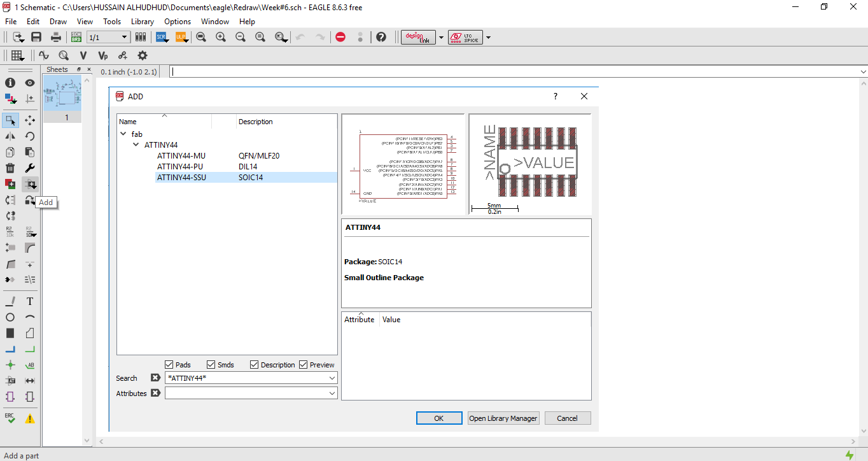Screen dimensions: 868x461
Task: Toggle the Pads checkbox
Action: (x=169, y=365)
